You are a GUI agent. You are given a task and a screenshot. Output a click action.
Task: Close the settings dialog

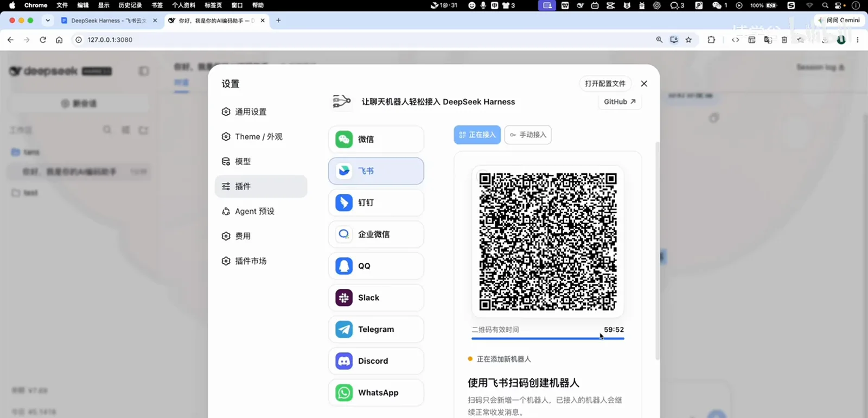(x=644, y=84)
